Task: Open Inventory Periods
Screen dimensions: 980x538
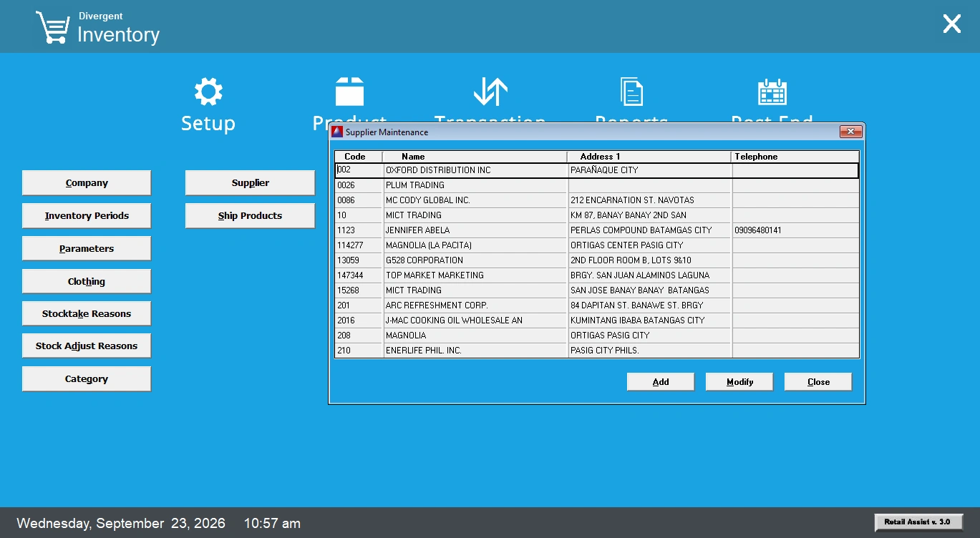Action: pyautogui.click(x=87, y=215)
